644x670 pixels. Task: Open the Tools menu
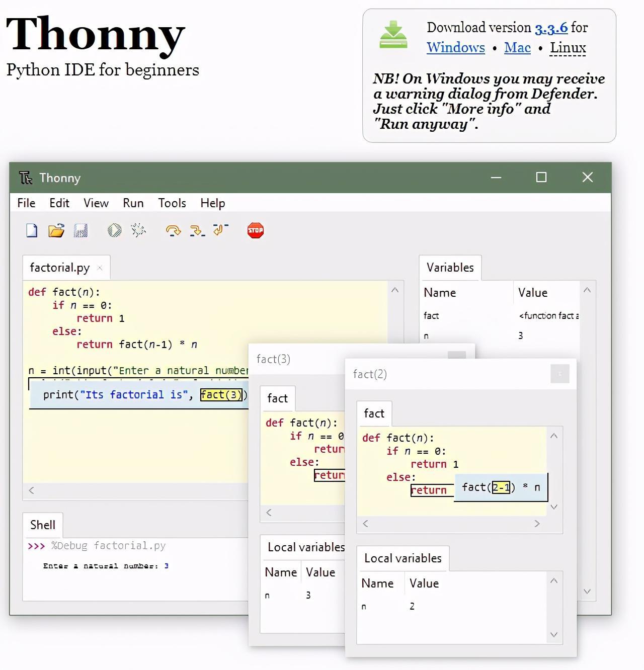(x=172, y=203)
